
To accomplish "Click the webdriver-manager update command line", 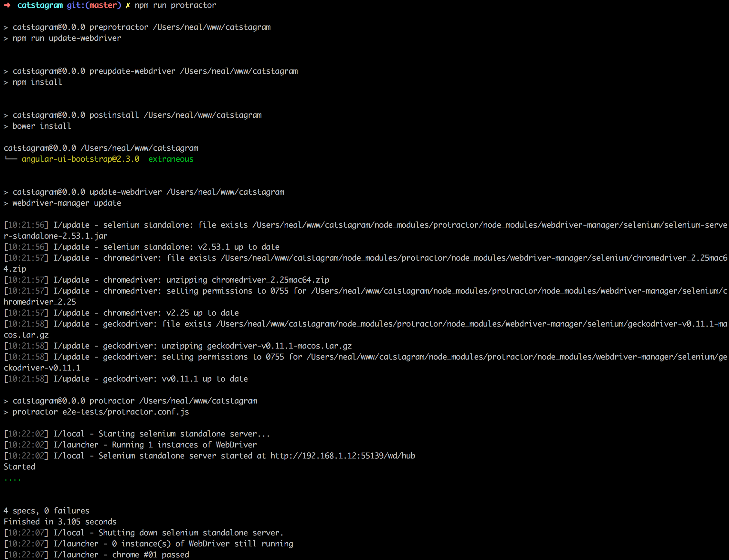I will (67, 203).
